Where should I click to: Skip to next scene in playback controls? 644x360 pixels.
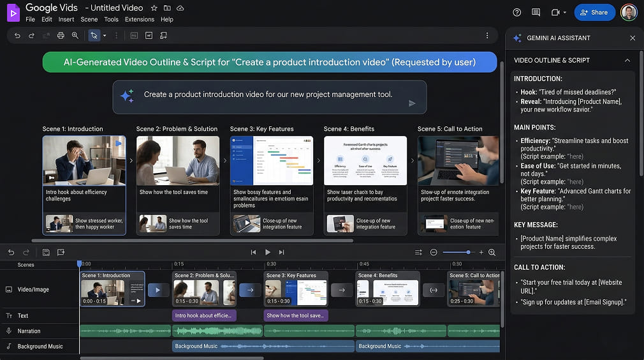coord(281,252)
